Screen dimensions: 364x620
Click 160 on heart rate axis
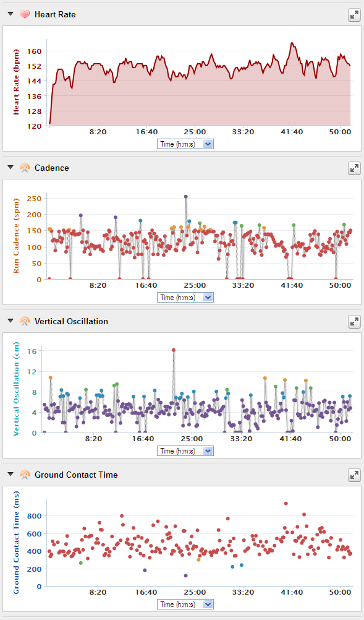tap(35, 51)
